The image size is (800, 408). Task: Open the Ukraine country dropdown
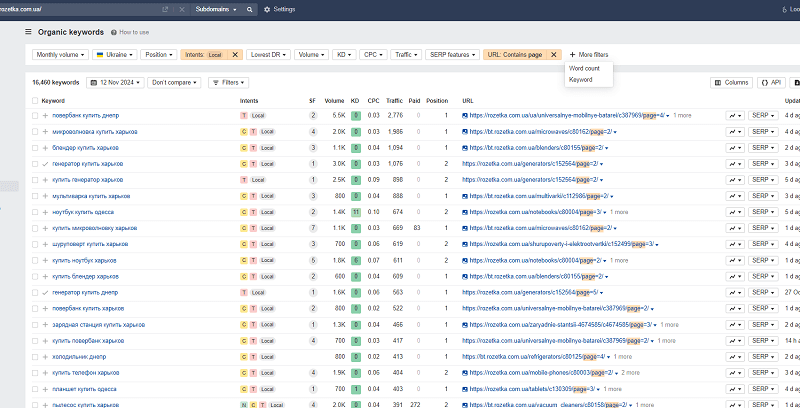pyautogui.click(x=115, y=55)
